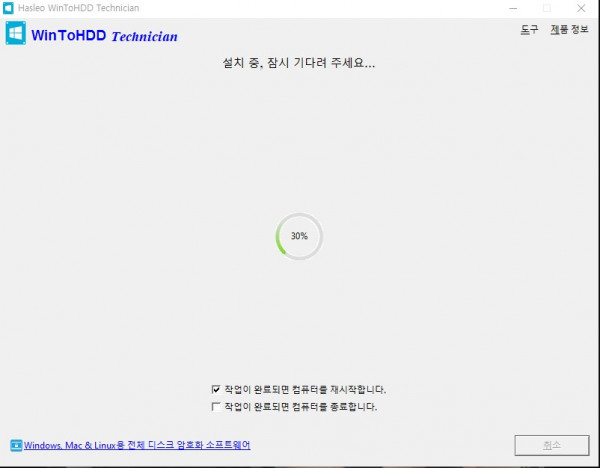Open the full disk encryption software link
This screenshot has height=468, width=600.
coord(137,445)
